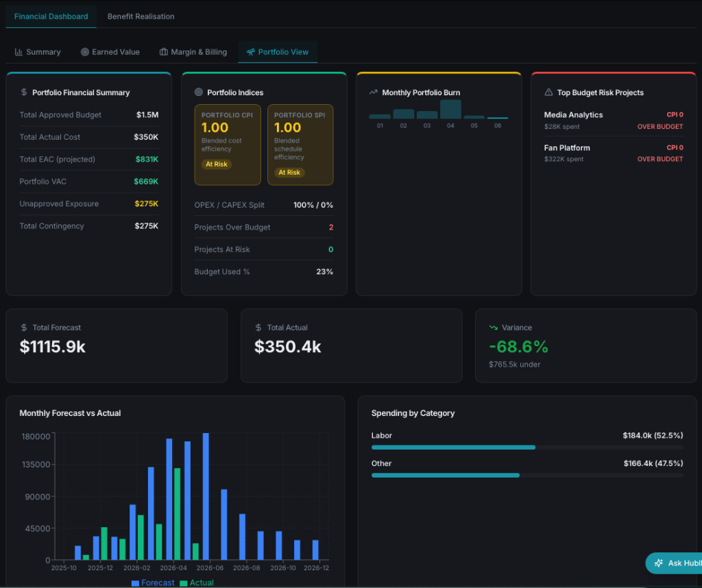Click the $1115.9k Total Forecast figure
Screen dimensions: 702x588
52,347
